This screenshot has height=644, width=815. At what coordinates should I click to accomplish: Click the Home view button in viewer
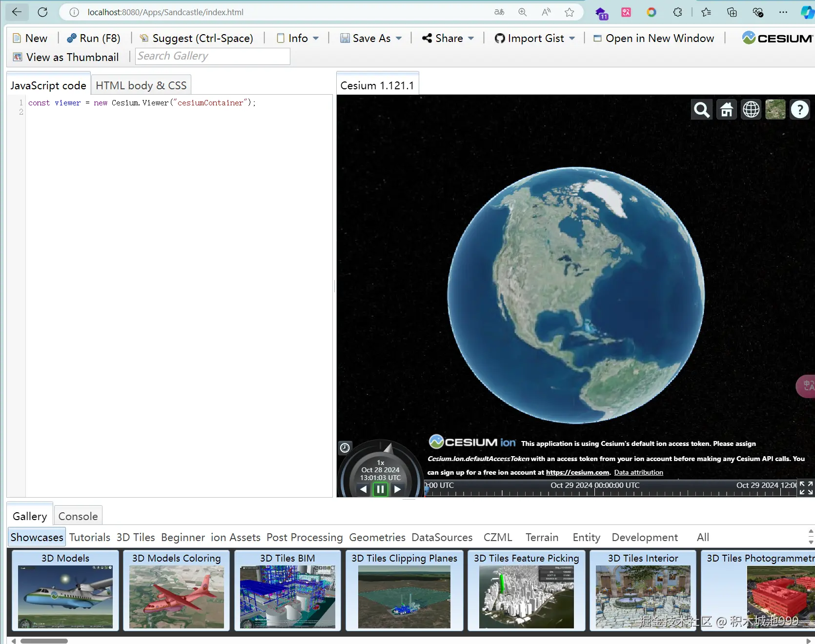pos(727,110)
